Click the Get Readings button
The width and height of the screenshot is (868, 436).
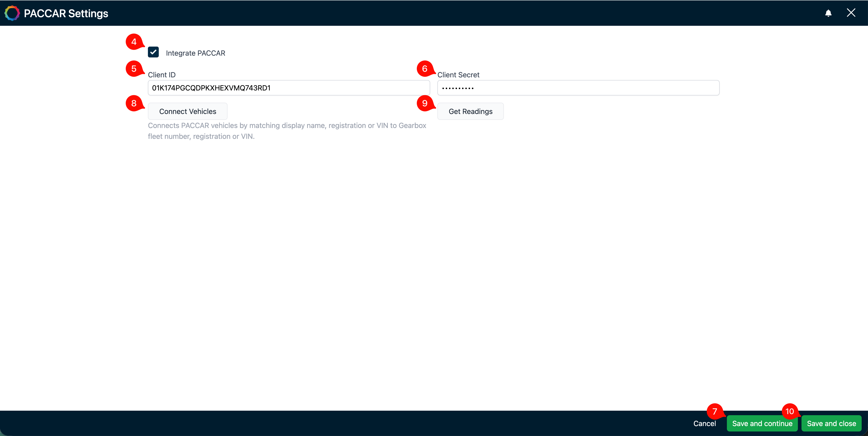[x=470, y=111]
